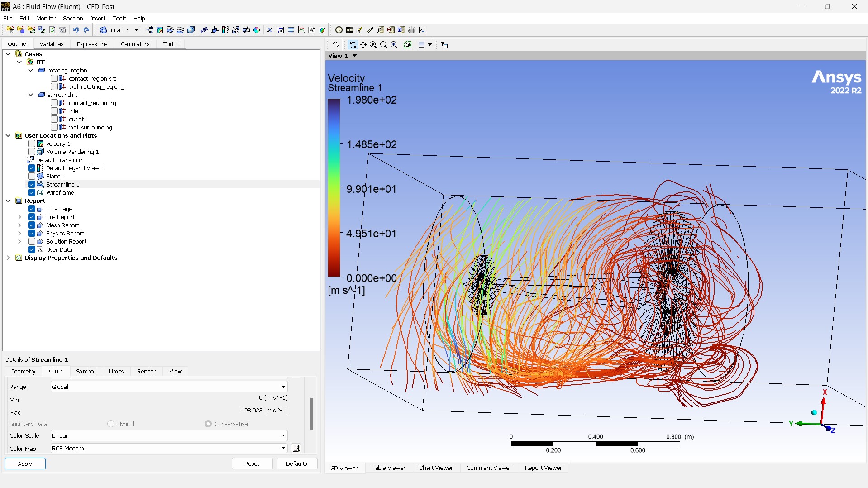Click the Defaults button
868x488 pixels.
296,464
